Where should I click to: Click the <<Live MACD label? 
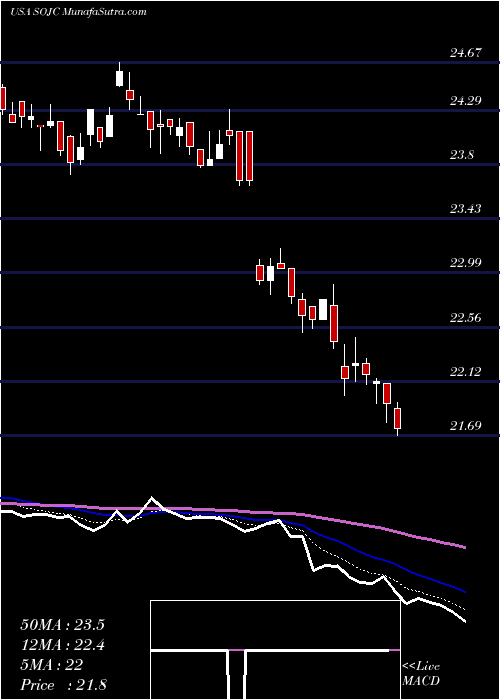point(421,674)
